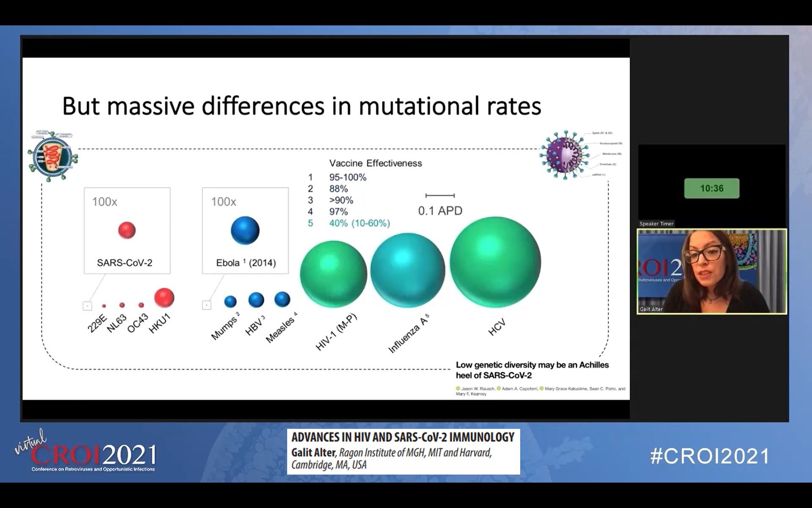Screen dimensions: 812x508
Task: Click the coronavirus particle illustration icon
Action: tap(565, 155)
